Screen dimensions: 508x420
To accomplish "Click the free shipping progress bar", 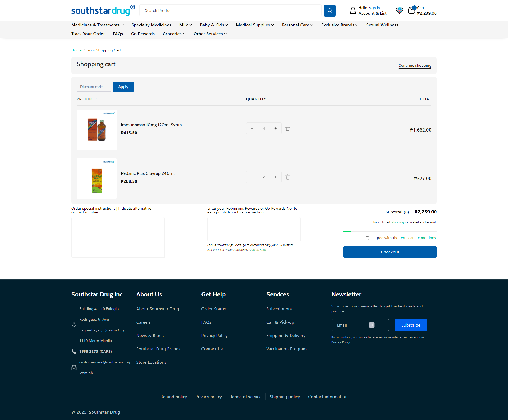I will [390, 231].
